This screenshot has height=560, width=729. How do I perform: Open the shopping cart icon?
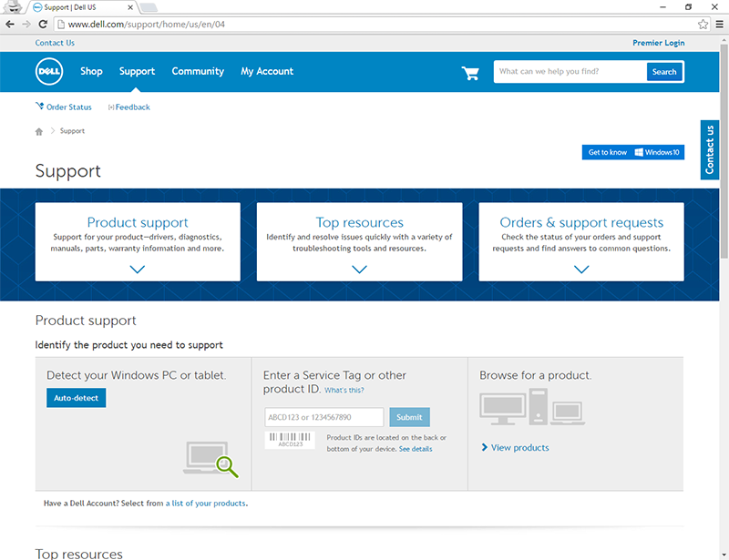click(x=470, y=73)
